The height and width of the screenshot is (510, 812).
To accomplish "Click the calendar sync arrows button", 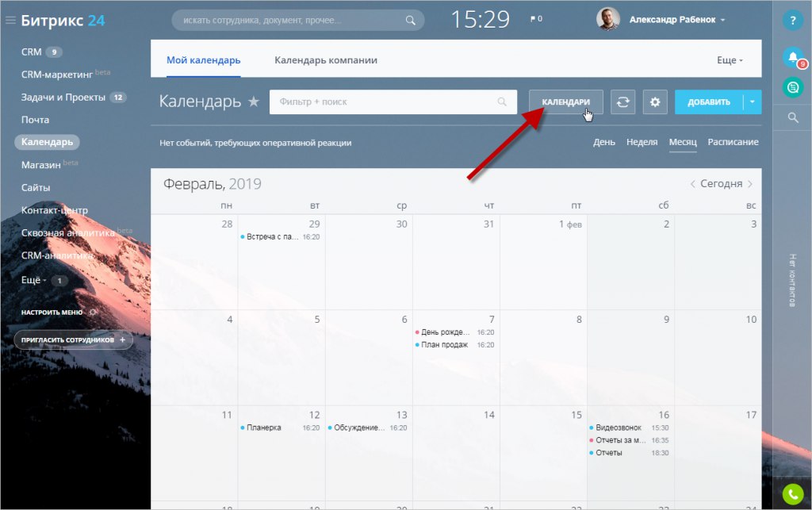I will point(622,102).
